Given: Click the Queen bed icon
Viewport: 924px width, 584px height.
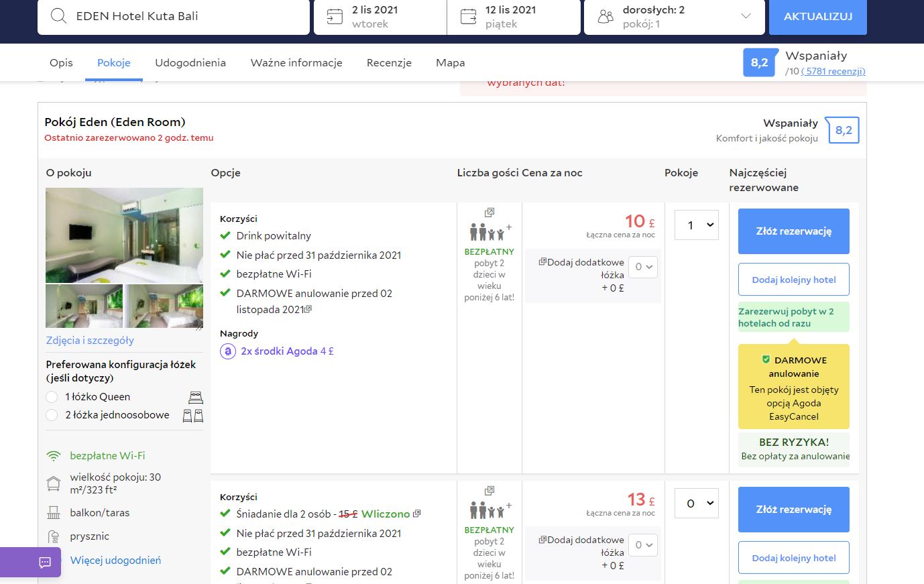Looking at the screenshot, I should (195, 398).
